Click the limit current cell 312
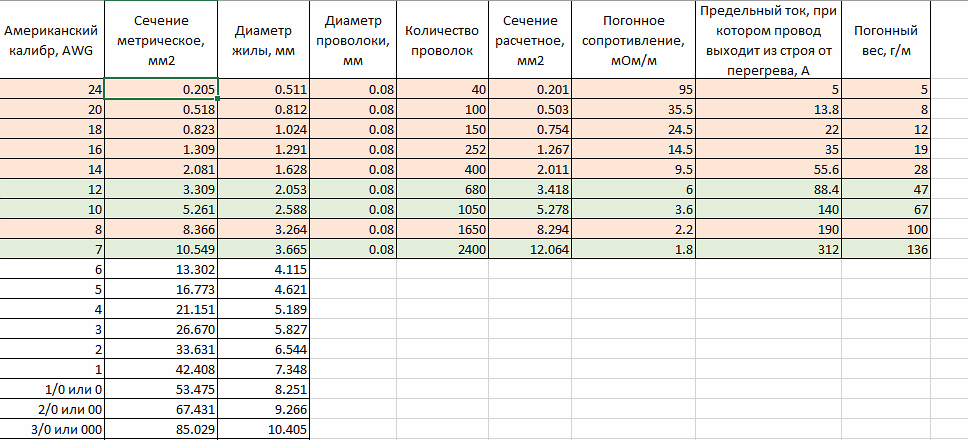This screenshot has height=440, width=968. [769, 249]
